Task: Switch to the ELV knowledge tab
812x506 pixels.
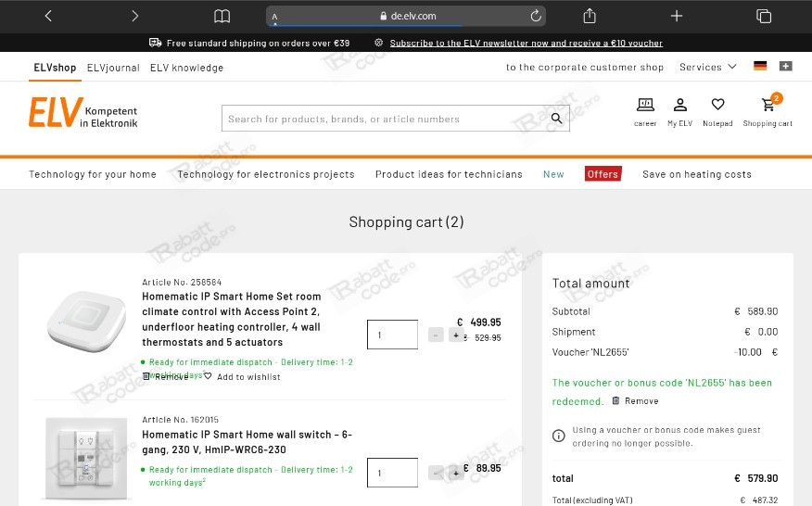Action: (186, 68)
